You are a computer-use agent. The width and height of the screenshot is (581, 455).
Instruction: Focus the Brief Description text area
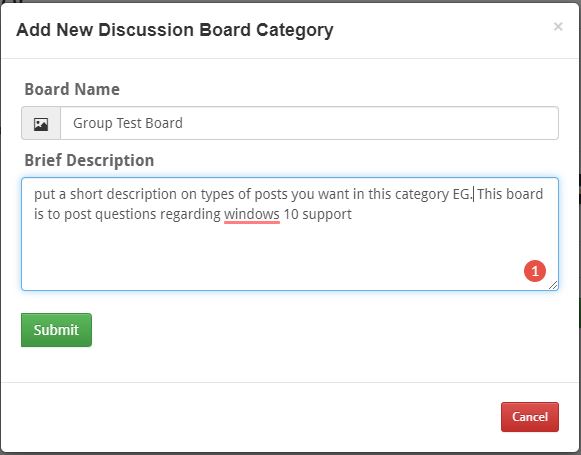tap(290, 234)
